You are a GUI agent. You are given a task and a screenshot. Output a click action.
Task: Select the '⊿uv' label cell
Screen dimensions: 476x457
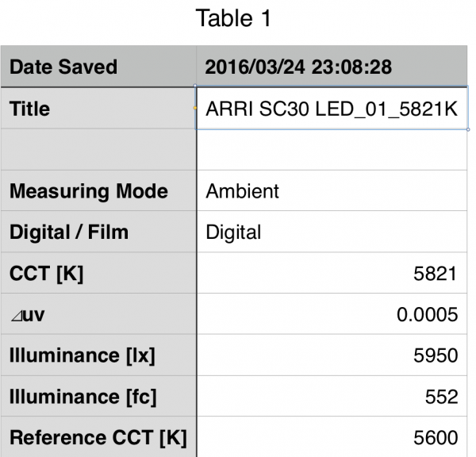(x=98, y=315)
